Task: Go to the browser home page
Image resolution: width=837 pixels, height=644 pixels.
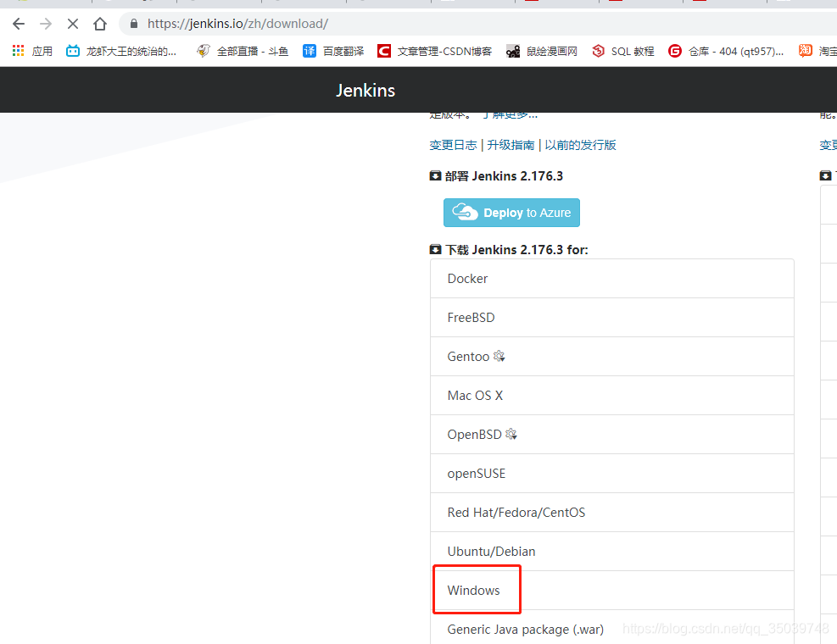Action: click(x=100, y=24)
